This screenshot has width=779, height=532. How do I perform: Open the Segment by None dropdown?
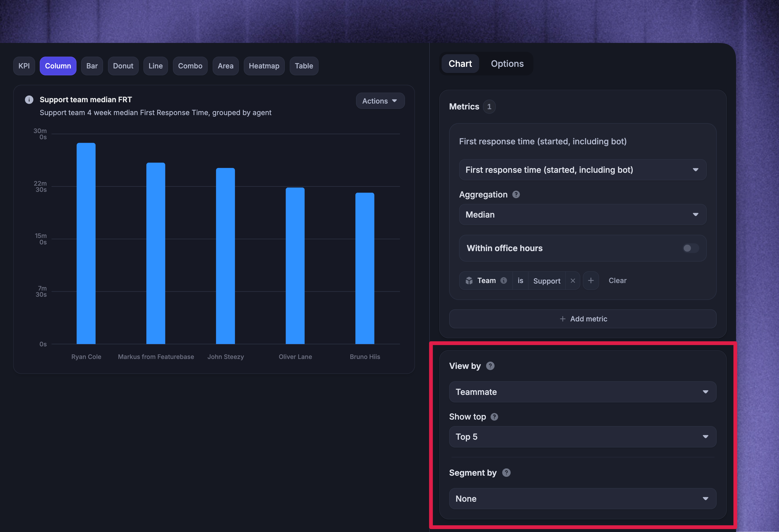[x=583, y=499]
